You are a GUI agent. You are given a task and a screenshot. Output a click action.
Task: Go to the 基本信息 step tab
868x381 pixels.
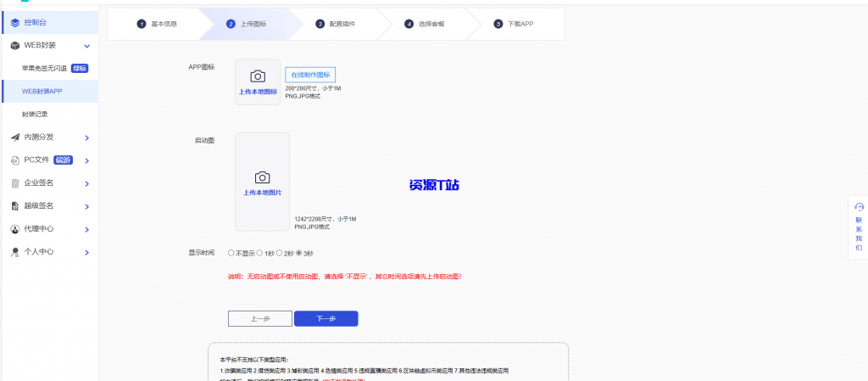[x=157, y=24]
